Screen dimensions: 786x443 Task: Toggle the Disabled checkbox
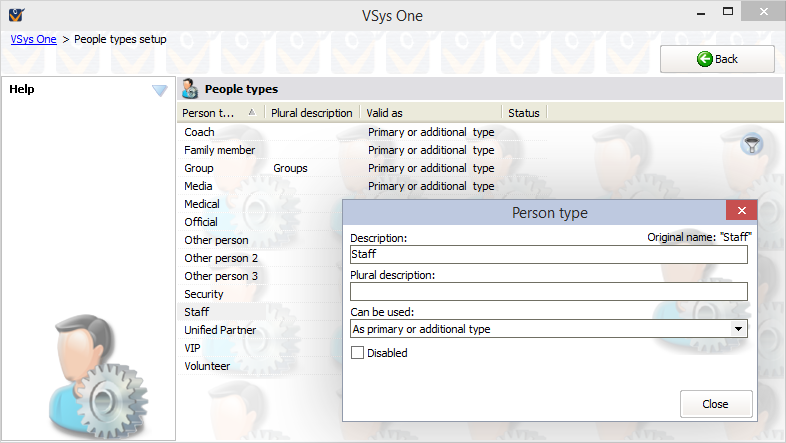click(x=357, y=353)
